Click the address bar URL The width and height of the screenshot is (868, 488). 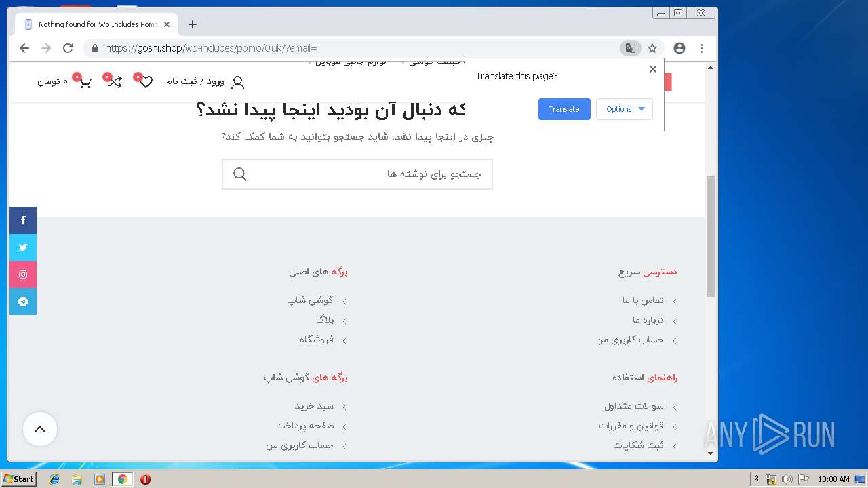click(x=211, y=48)
